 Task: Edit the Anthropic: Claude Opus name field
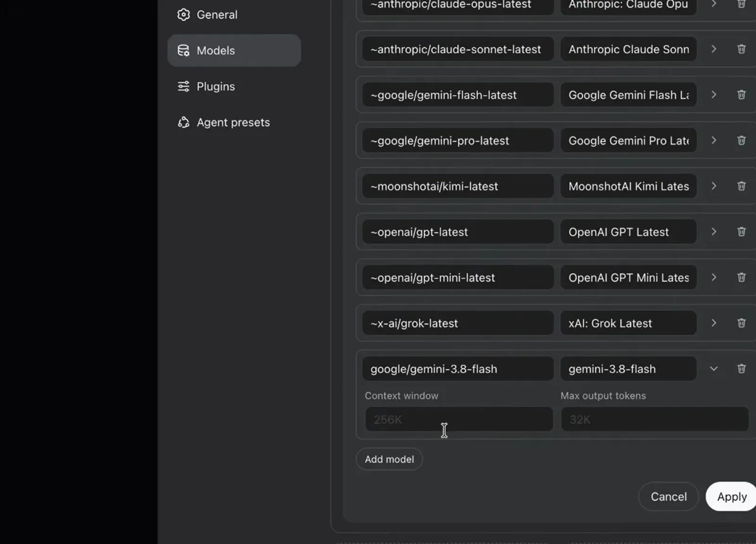[628, 7]
